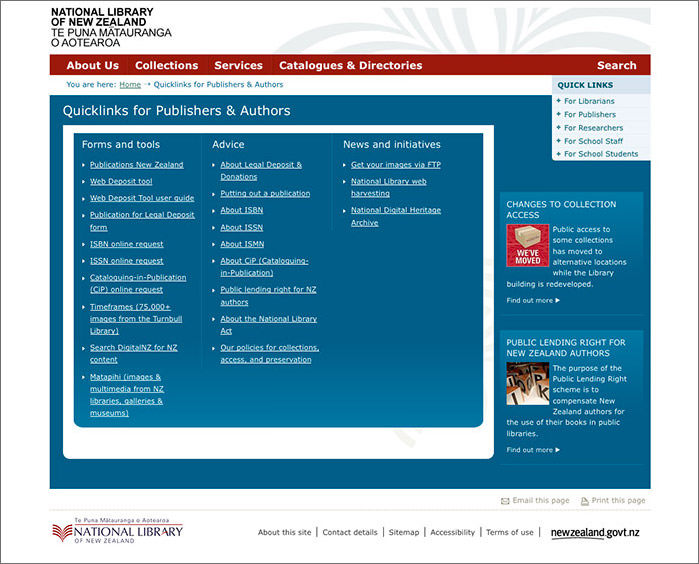699x564 pixels.
Task: Click the Print this page printer icon
Action: pos(584,501)
